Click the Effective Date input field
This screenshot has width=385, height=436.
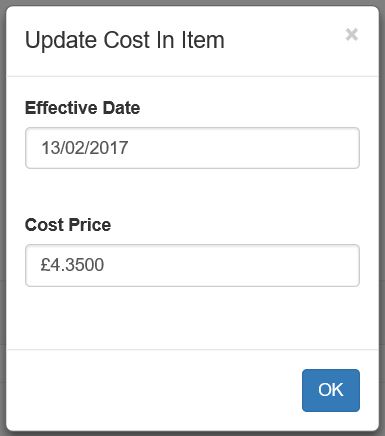click(x=192, y=148)
